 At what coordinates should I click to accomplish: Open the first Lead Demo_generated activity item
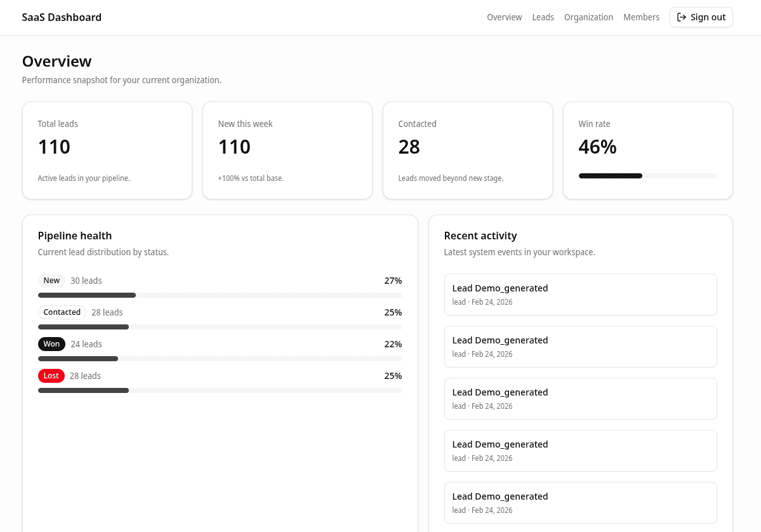pyautogui.click(x=580, y=295)
